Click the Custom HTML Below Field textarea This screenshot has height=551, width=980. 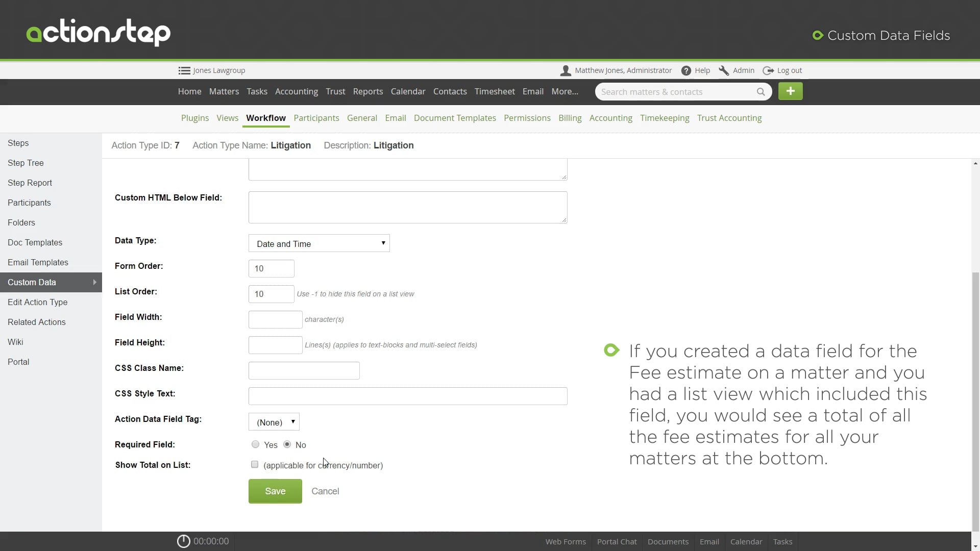[408, 207]
